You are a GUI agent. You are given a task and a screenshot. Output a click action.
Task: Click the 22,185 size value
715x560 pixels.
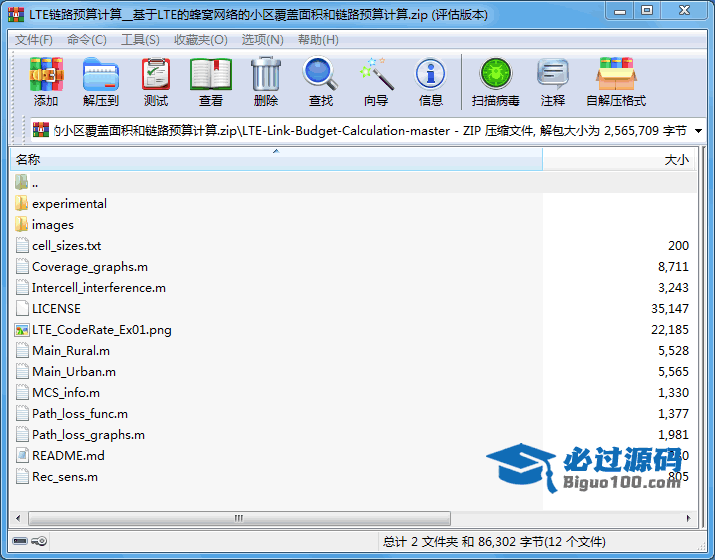[670, 330]
